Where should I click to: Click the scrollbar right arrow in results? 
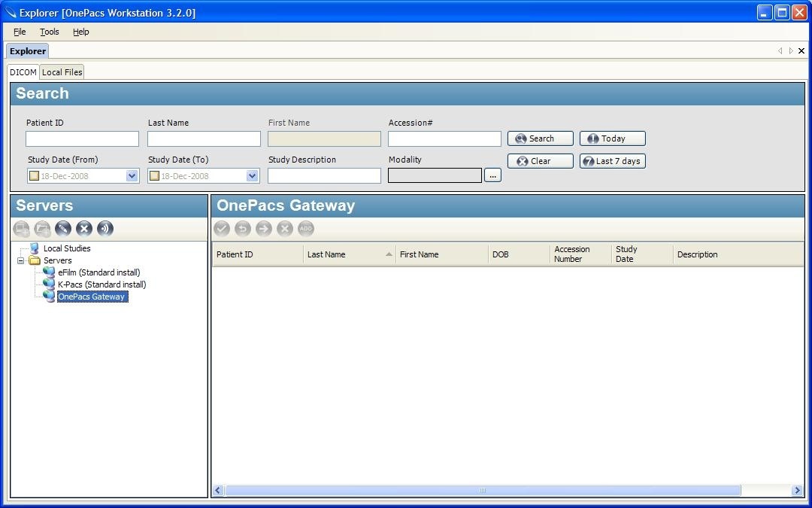797,491
